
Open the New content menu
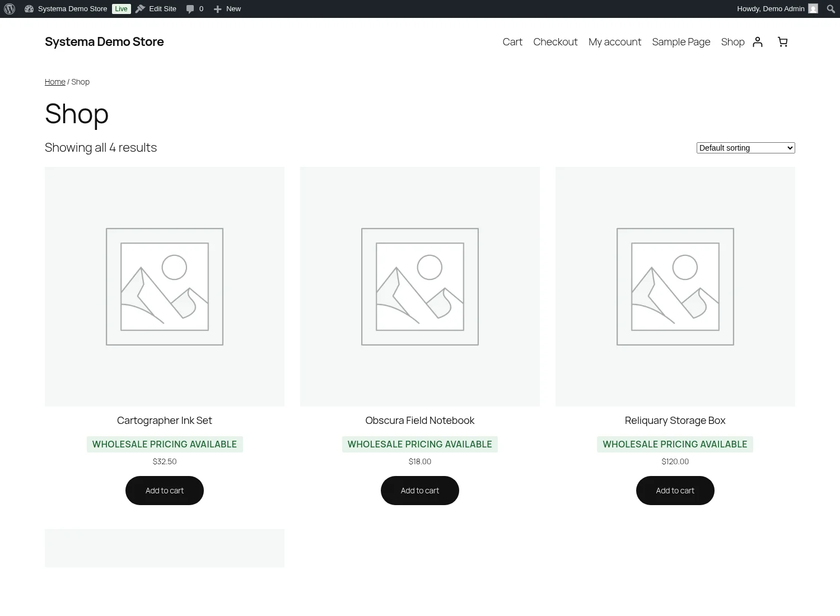tap(227, 9)
